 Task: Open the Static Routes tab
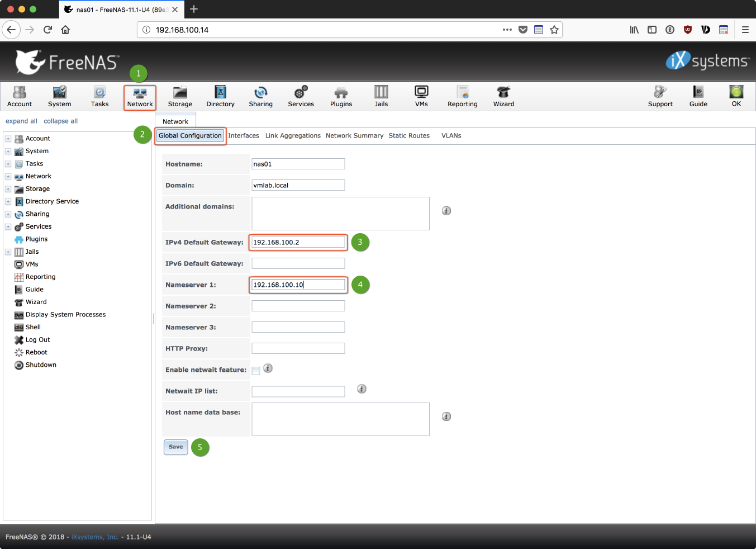[x=409, y=136]
